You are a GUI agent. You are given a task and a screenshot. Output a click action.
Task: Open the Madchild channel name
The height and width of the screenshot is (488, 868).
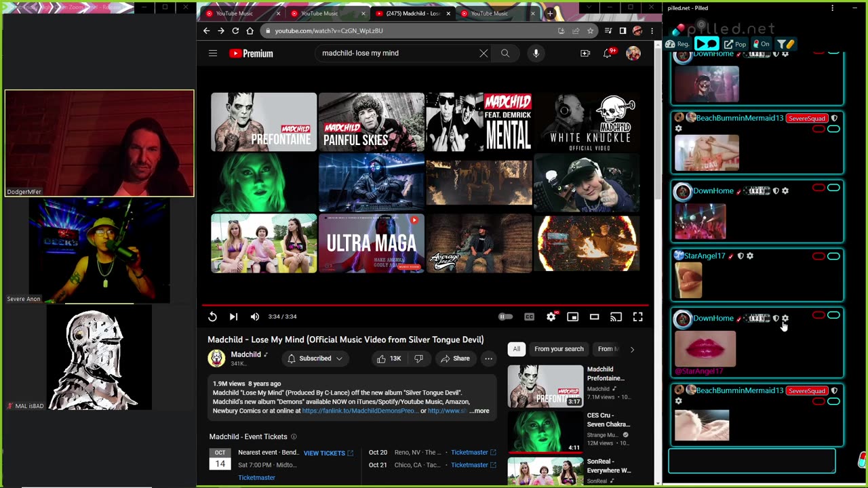(245, 354)
